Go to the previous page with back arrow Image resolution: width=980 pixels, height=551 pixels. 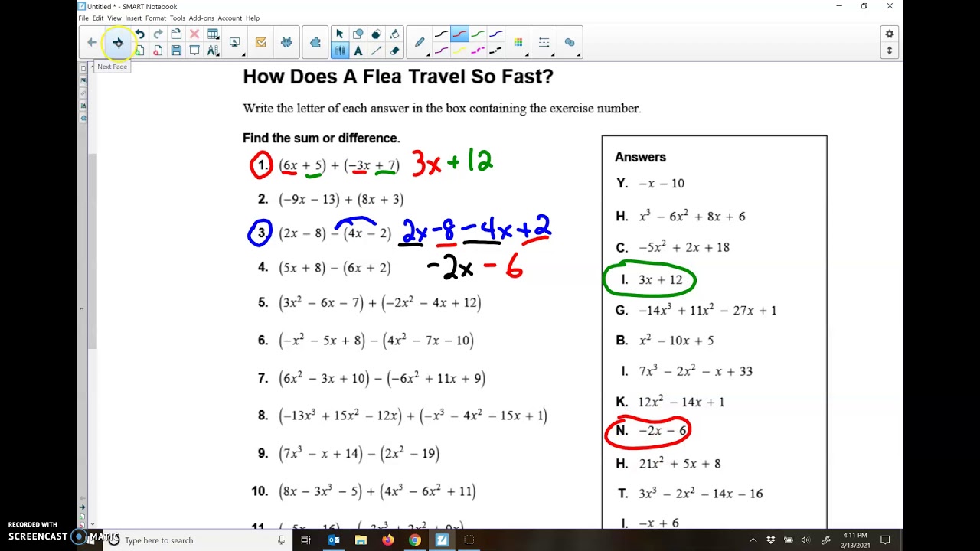pyautogui.click(x=92, y=43)
